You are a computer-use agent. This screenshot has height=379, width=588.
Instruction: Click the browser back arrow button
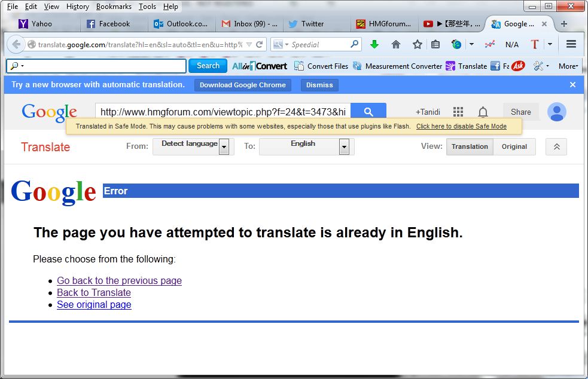pyautogui.click(x=16, y=45)
